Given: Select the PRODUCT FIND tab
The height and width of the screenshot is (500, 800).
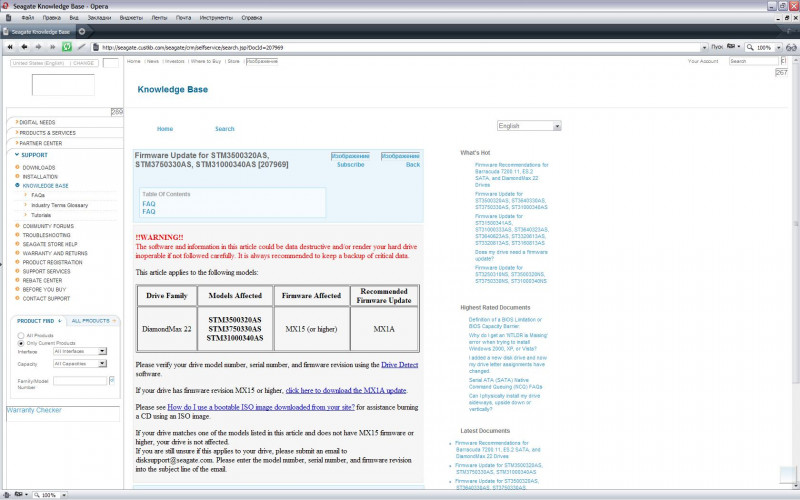Looking at the screenshot, I should [x=38, y=321].
